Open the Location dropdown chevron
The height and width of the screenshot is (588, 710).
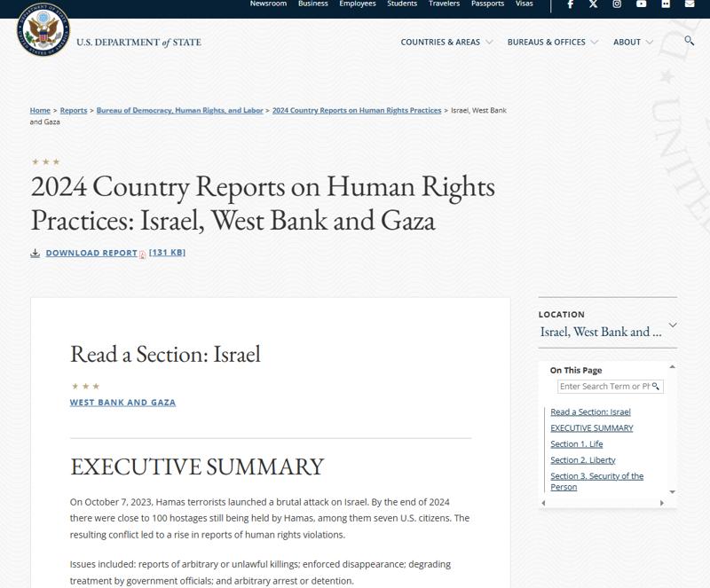coord(673,325)
